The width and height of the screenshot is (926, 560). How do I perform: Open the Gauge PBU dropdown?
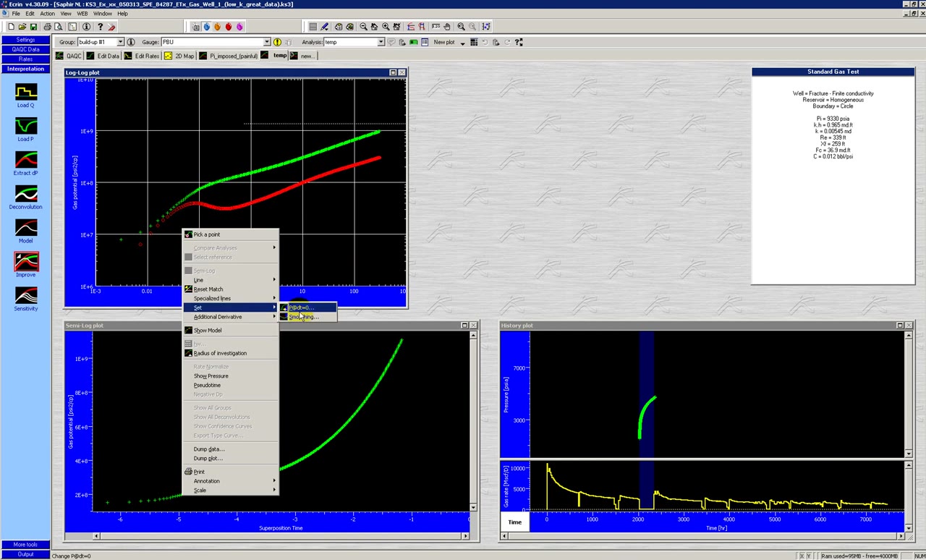[x=268, y=41]
